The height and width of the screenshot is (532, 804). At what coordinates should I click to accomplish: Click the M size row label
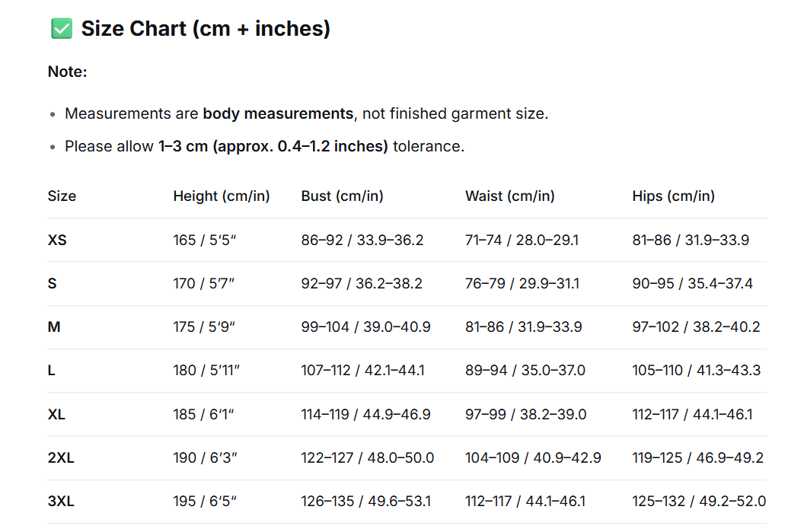(x=54, y=327)
